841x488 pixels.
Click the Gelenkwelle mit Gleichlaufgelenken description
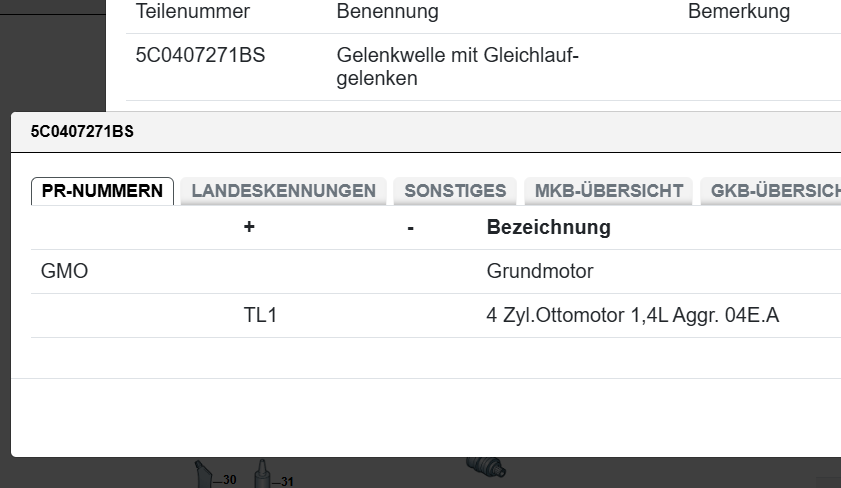coord(457,67)
